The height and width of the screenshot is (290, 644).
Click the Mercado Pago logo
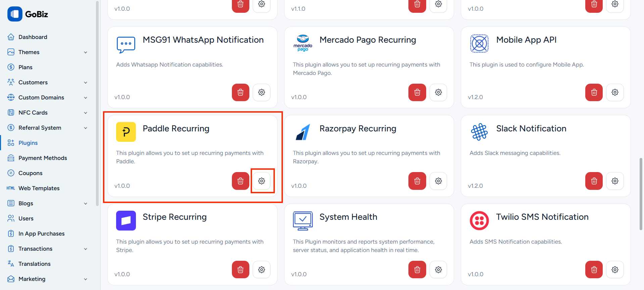point(303,43)
